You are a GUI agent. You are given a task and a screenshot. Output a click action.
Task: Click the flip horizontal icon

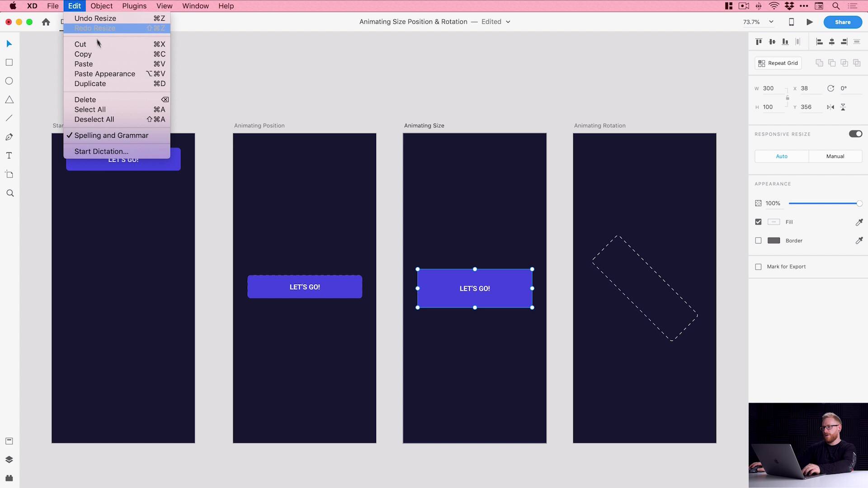point(830,107)
